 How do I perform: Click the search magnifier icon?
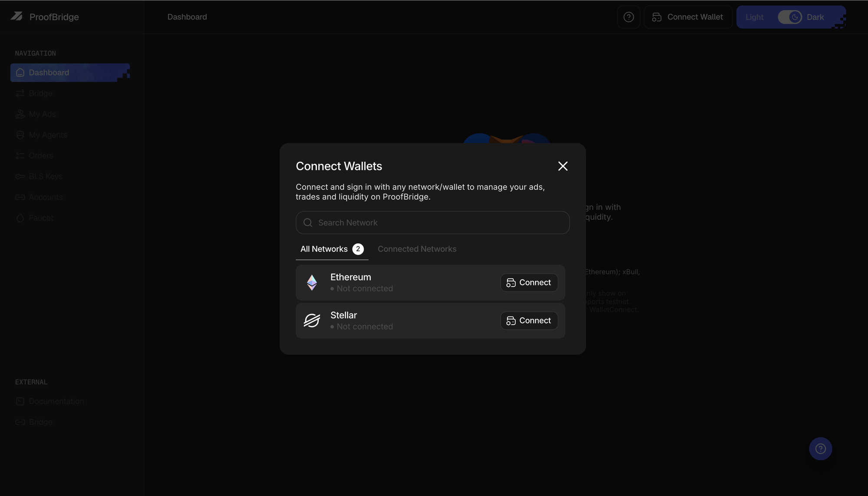pyautogui.click(x=308, y=222)
